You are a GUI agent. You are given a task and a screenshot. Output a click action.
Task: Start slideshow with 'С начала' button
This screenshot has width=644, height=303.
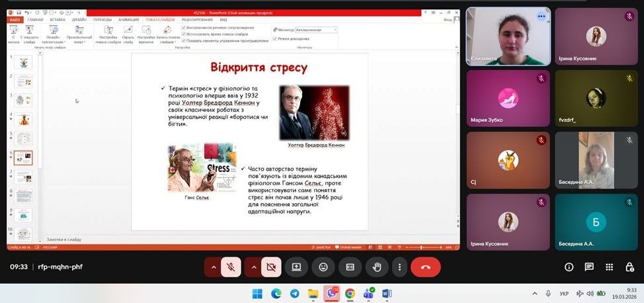tap(14, 34)
